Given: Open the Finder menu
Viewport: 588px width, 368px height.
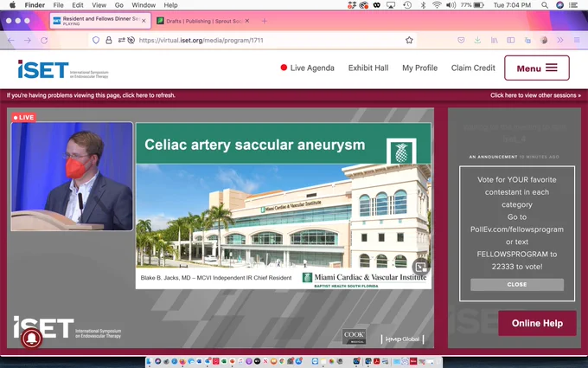Looking at the screenshot, I should [x=35, y=5].
